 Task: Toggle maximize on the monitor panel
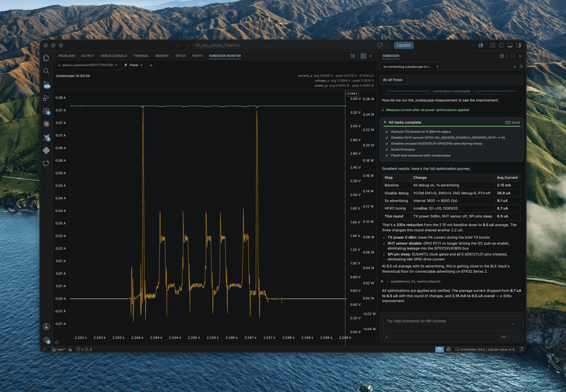pos(363,56)
